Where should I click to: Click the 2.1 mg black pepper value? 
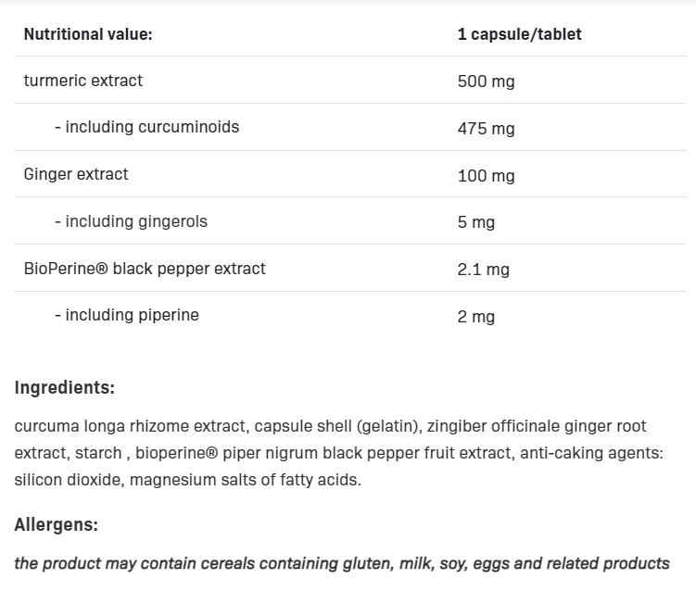[x=484, y=270]
